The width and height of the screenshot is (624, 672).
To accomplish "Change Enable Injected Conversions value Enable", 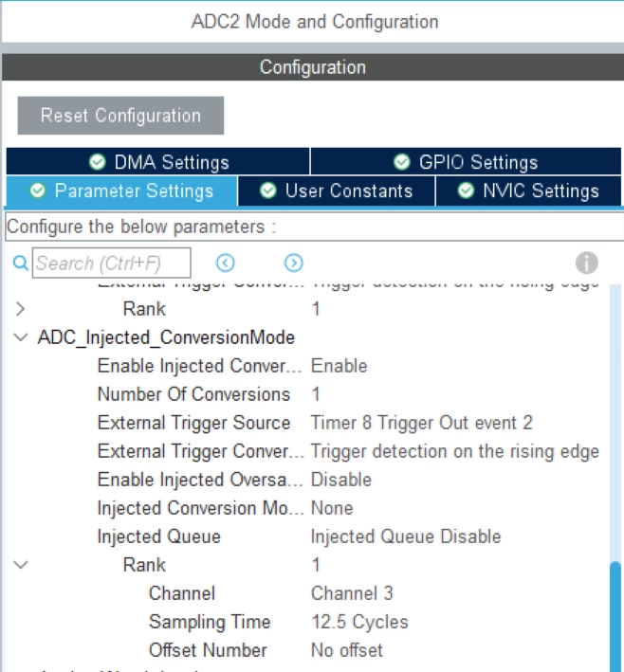I will pos(339,366).
